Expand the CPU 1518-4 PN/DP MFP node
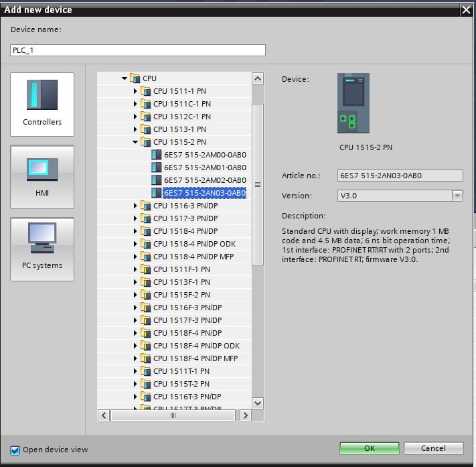 [135, 257]
